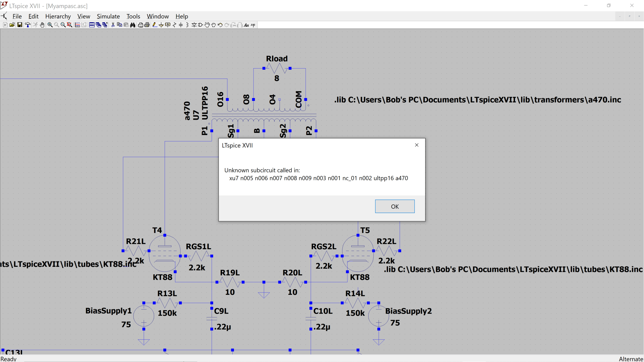Select the Label Net tool
The height and width of the screenshot is (362, 644).
point(168,25)
